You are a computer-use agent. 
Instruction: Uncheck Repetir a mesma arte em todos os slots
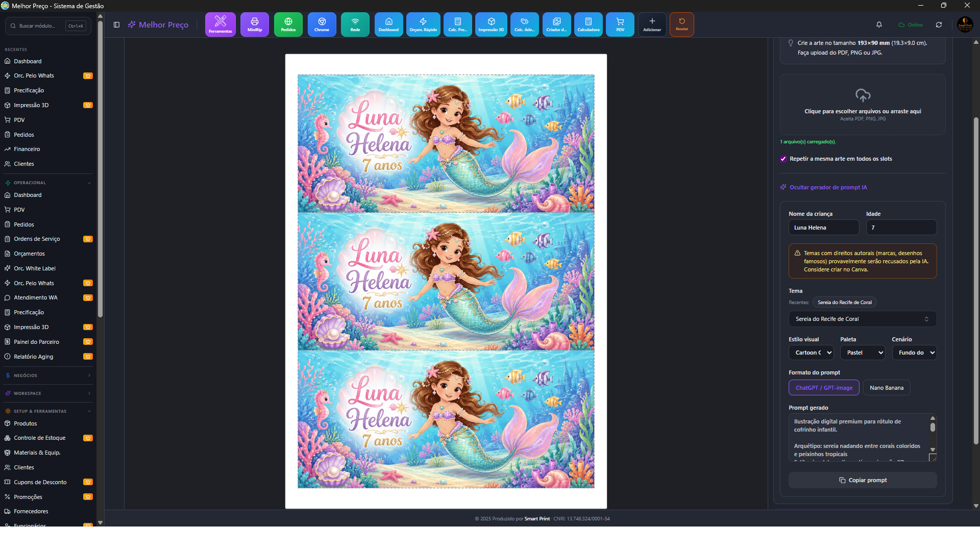click(x=783, y=159)
